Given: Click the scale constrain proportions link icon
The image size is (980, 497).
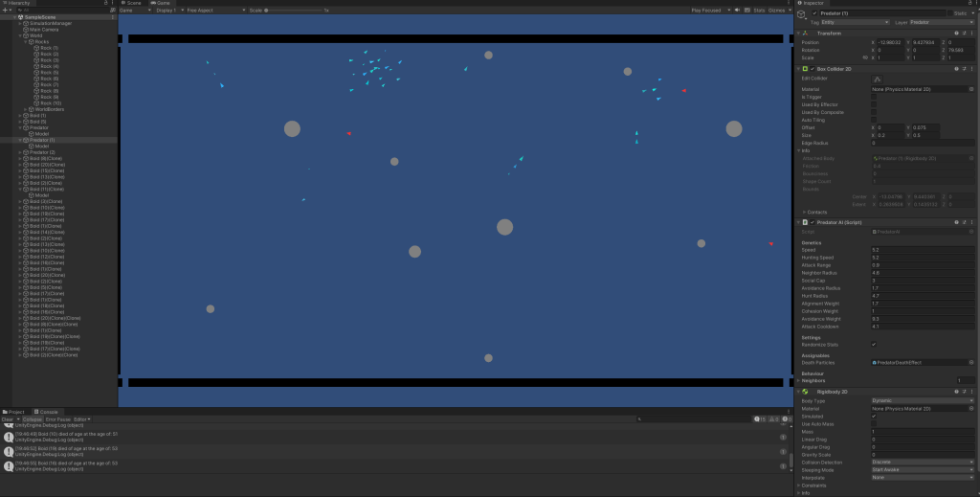Looking at the screenshot, I should point(865,57).
